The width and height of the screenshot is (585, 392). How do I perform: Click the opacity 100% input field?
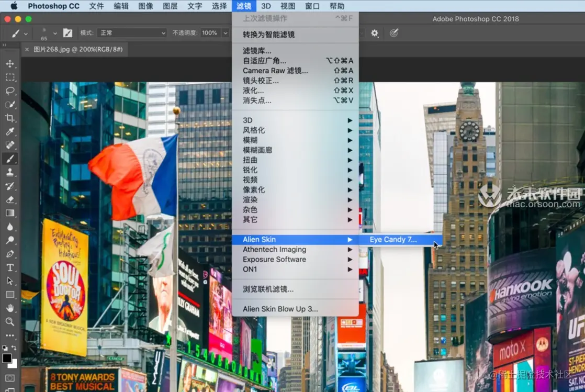(x=210, y=33)
